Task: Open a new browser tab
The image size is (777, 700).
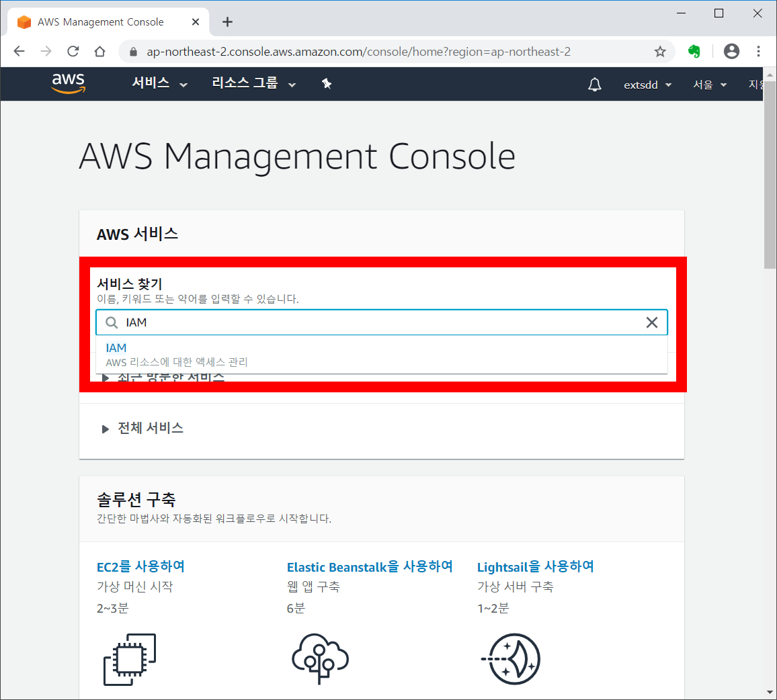Action: (x=227, y=21)
